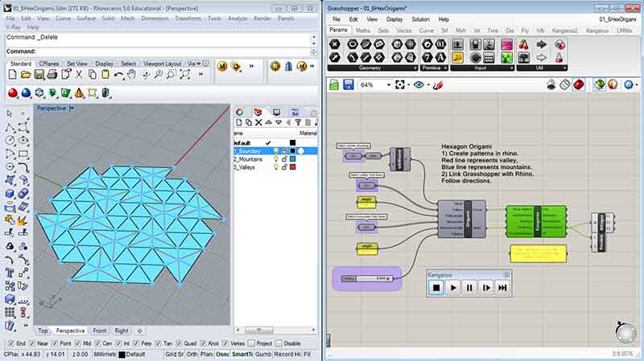Open the Curve menu in Rhino

click(x=63, y=18)
